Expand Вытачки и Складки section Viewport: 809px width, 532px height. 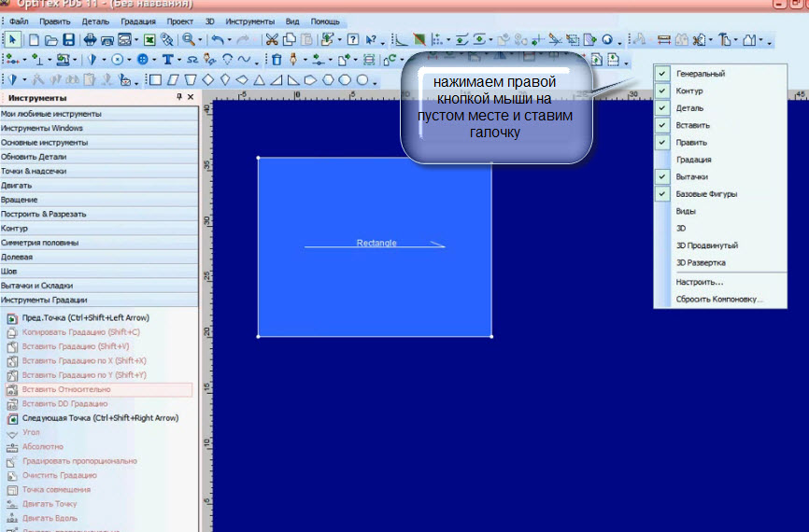[99, 285]
